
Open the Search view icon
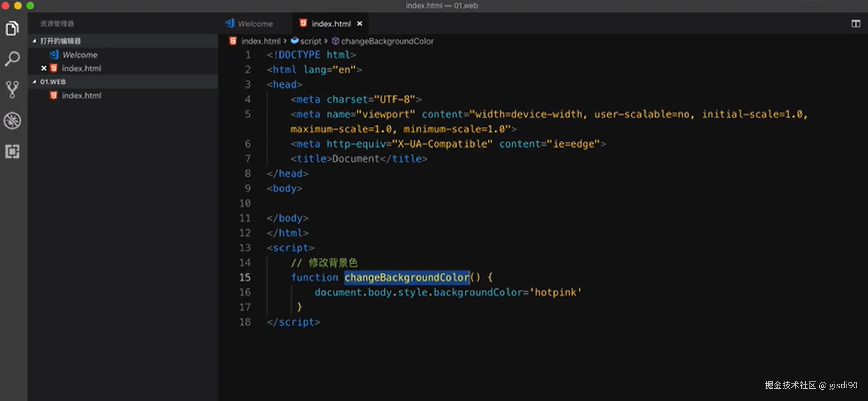[x=12, y=59]
